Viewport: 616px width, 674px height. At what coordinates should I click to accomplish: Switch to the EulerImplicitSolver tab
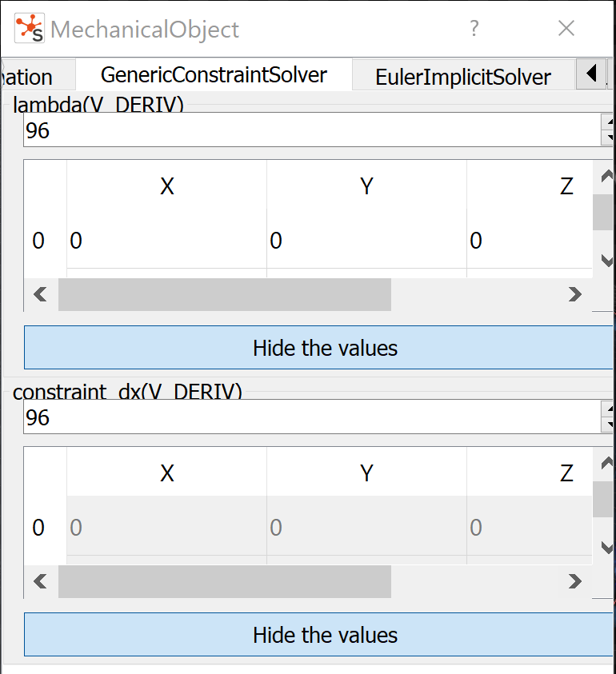463,77
